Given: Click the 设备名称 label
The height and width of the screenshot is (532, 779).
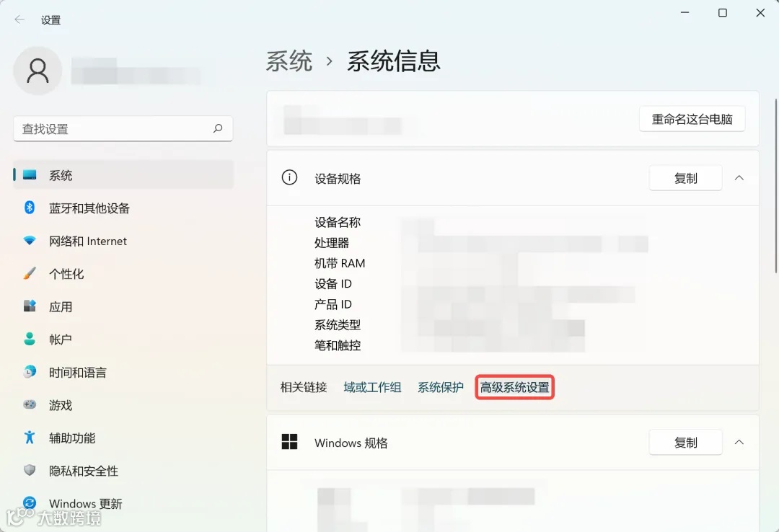Looking at the screenshot, I should coord(338,222).
